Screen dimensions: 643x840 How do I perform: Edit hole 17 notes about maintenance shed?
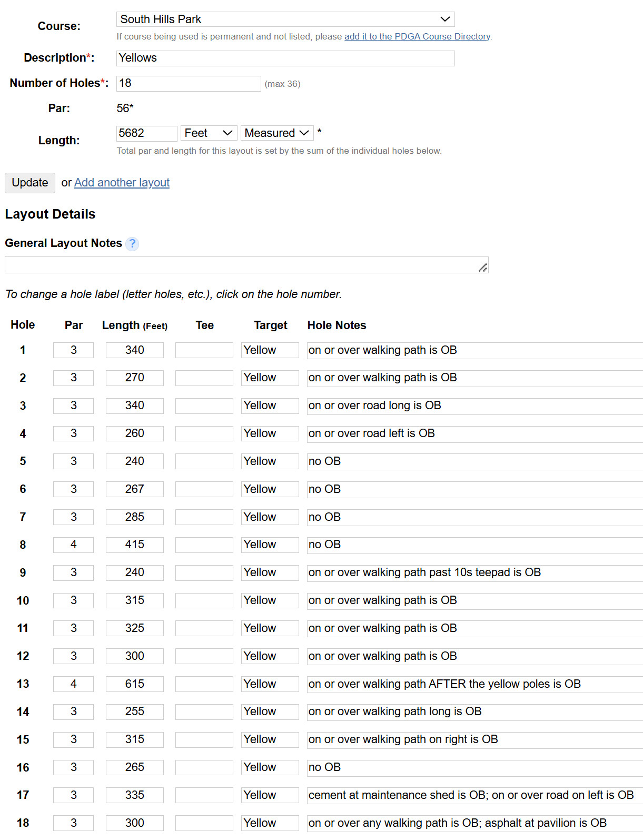(475, 795)
